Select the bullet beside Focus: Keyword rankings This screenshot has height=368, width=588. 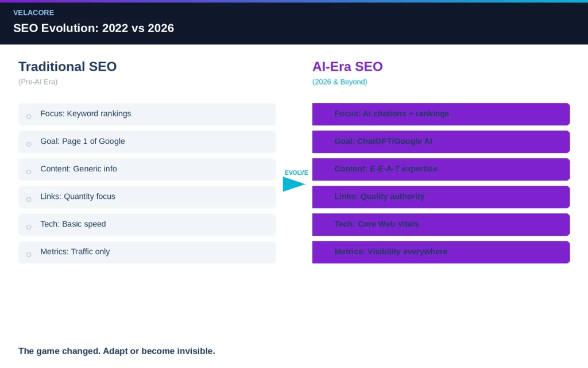point(29,117)
